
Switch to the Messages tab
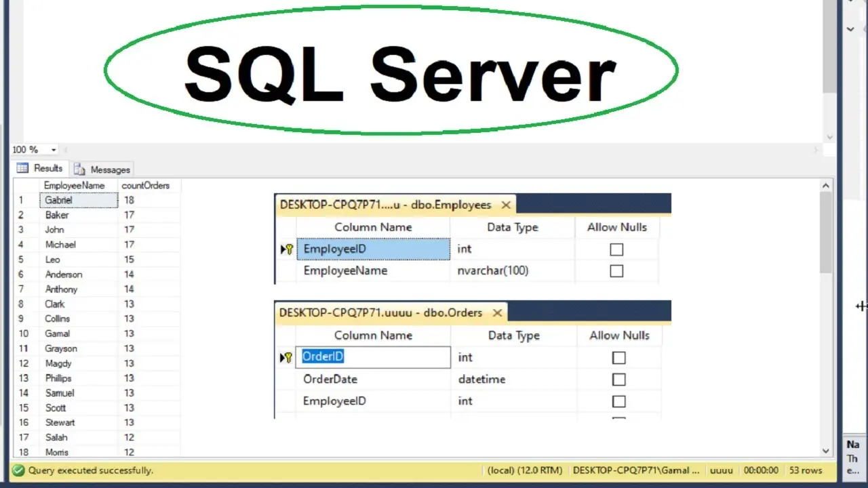click(102, 169)
